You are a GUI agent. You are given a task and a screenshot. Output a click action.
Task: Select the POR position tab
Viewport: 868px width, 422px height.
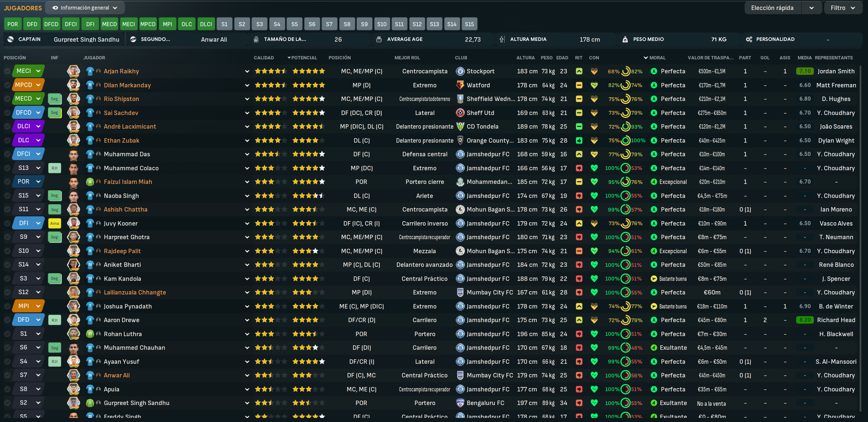point(13,24)
